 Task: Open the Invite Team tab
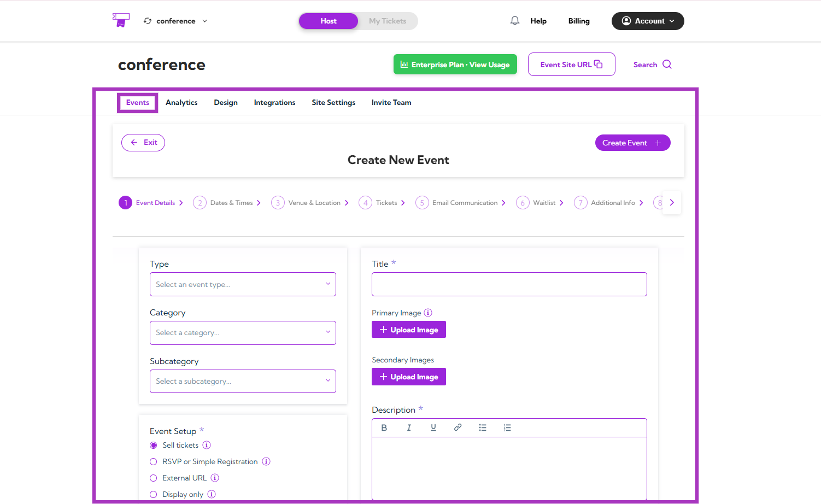[391, 102]
